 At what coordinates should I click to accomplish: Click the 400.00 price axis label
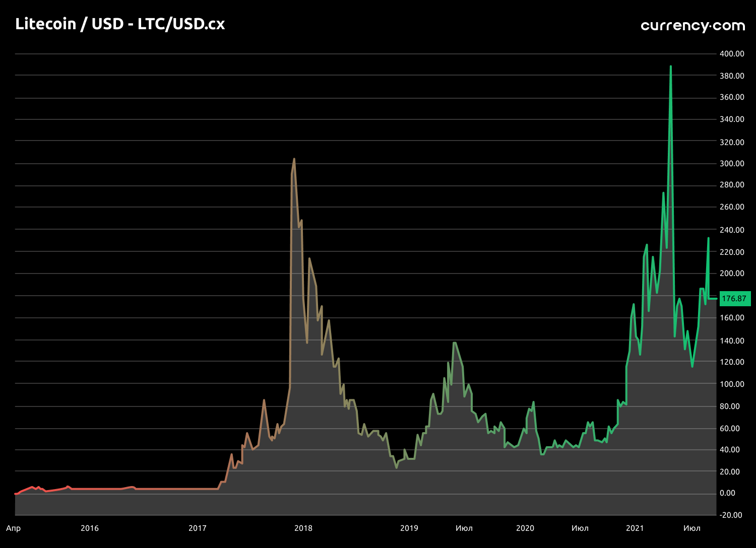click(x=732, y=53)
